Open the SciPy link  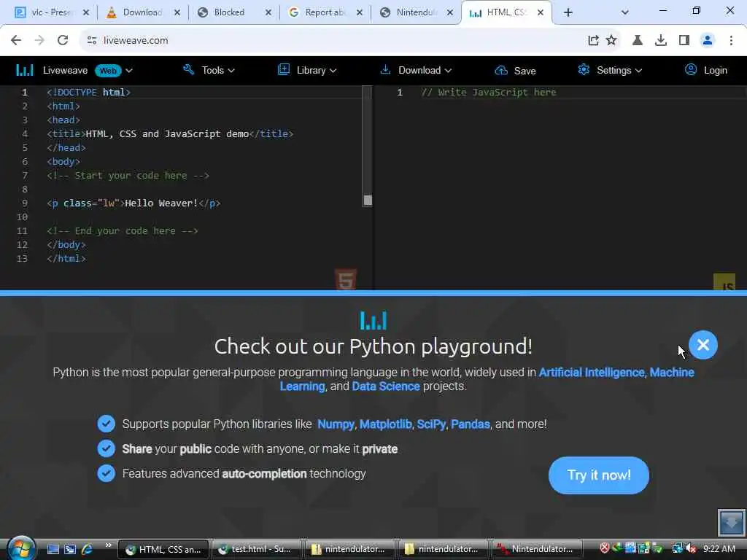pyautogui.click(x=431, y=424)
